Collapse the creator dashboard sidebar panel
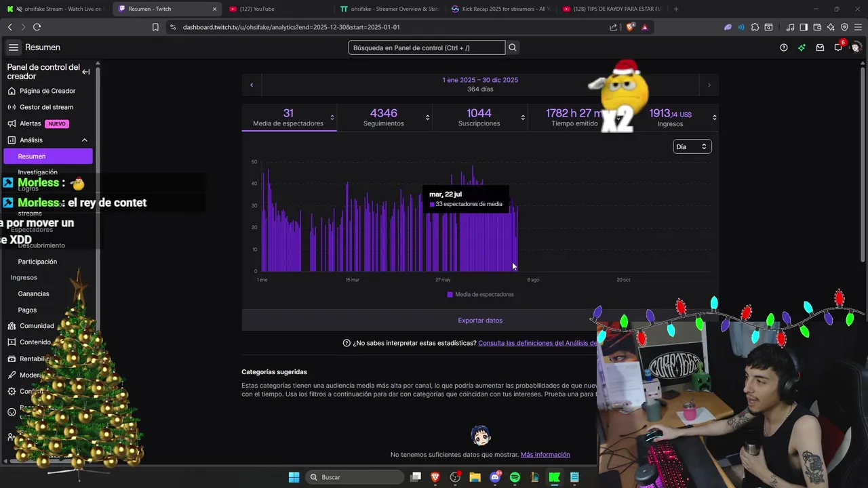This screenshot has width=868, height=488. (x=86, y=72)
